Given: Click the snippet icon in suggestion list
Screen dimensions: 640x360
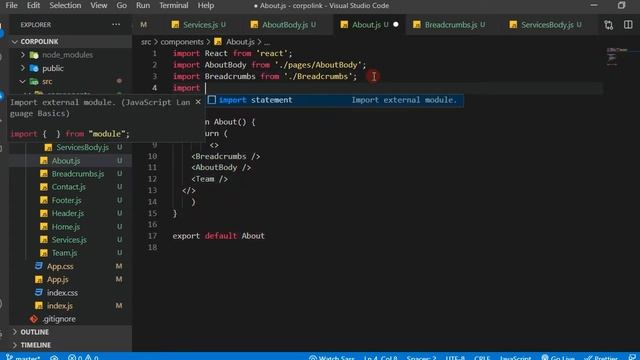Looking at the screenshot, I should click(211, 100).
